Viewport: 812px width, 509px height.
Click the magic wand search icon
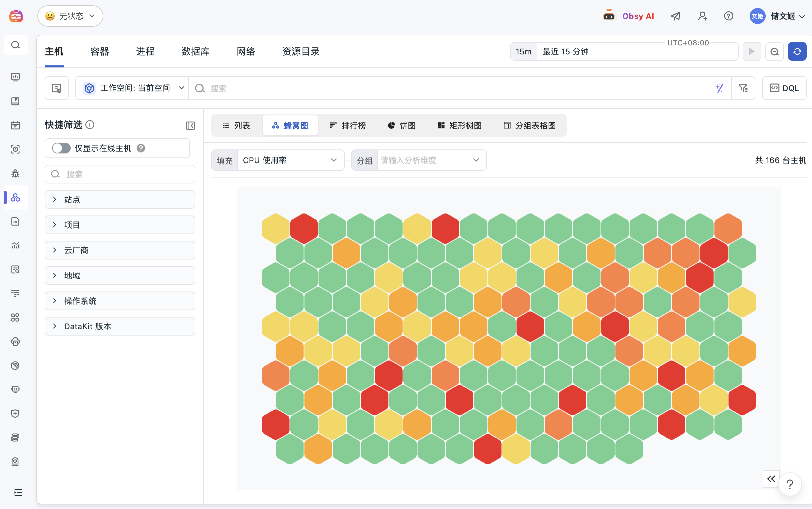click(x=719, y=88)
